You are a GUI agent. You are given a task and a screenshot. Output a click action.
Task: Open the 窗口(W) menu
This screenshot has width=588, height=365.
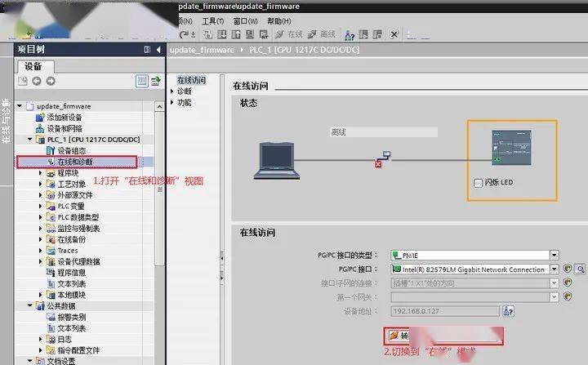coord(245,20)
